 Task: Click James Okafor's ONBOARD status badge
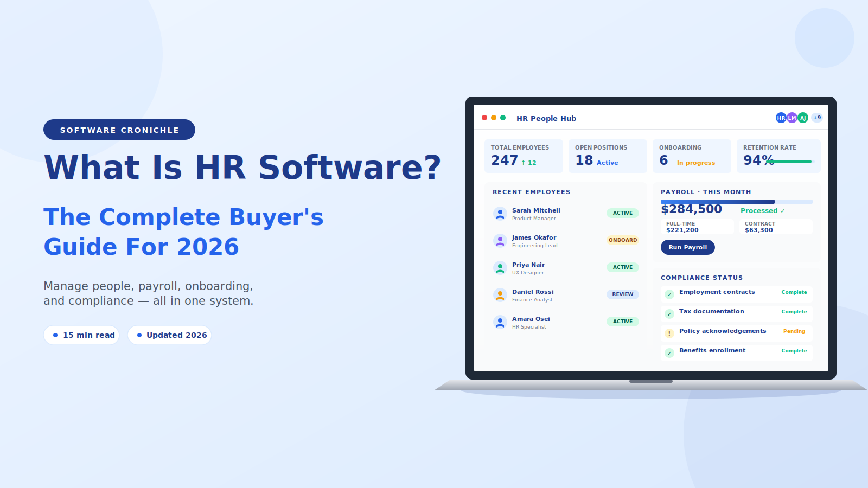[623, 240]
